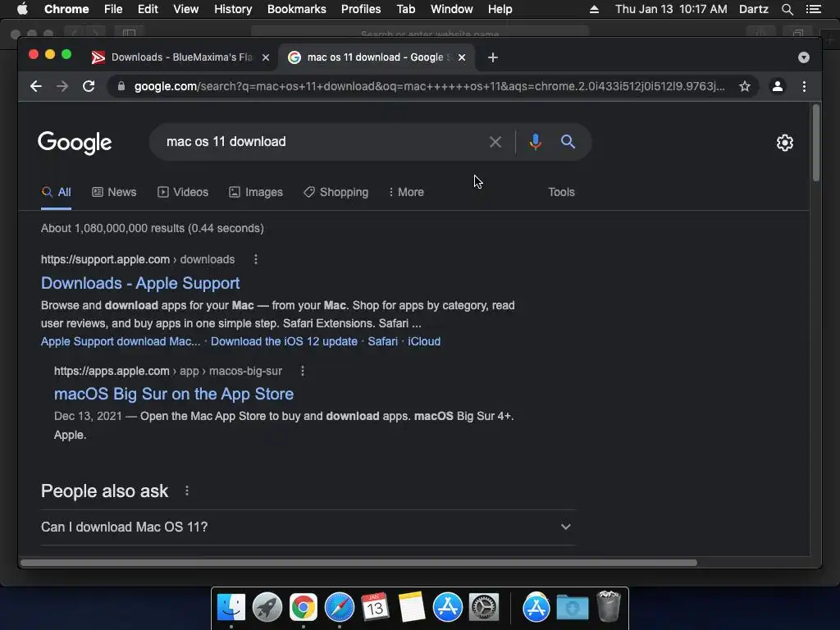Image resolution: width=840 pixels, height=630 pixels.
Task: Click the Dartz user name in menu bar
Action: point(753,9)
